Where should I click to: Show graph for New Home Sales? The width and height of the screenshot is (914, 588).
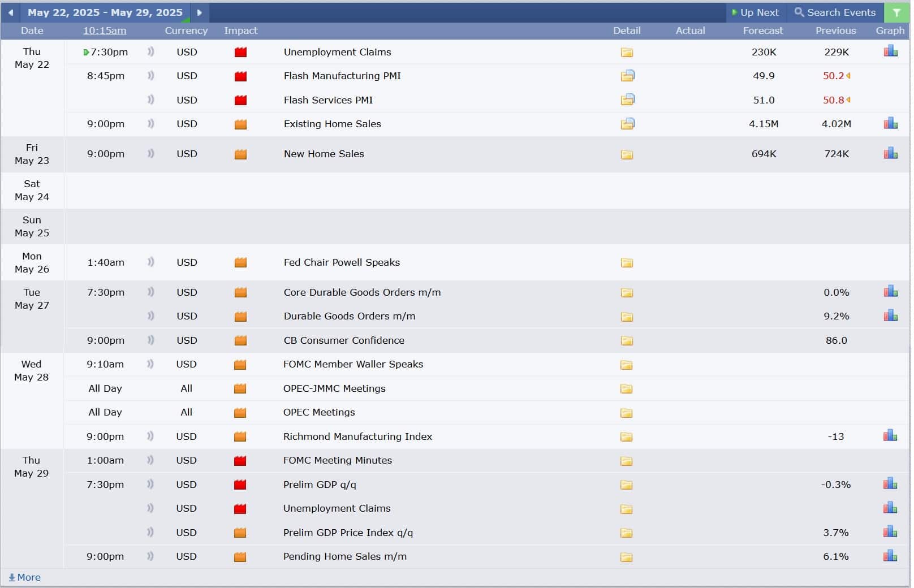coord(891,153)
